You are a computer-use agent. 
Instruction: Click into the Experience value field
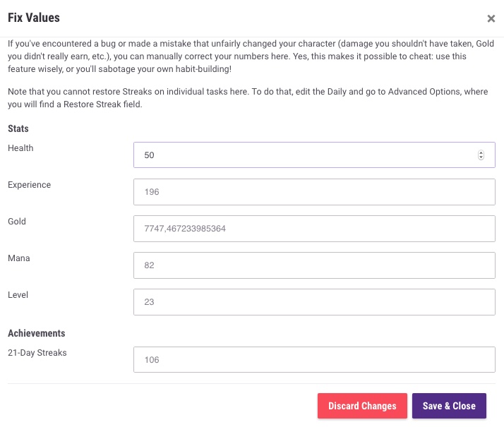(314, 191)
